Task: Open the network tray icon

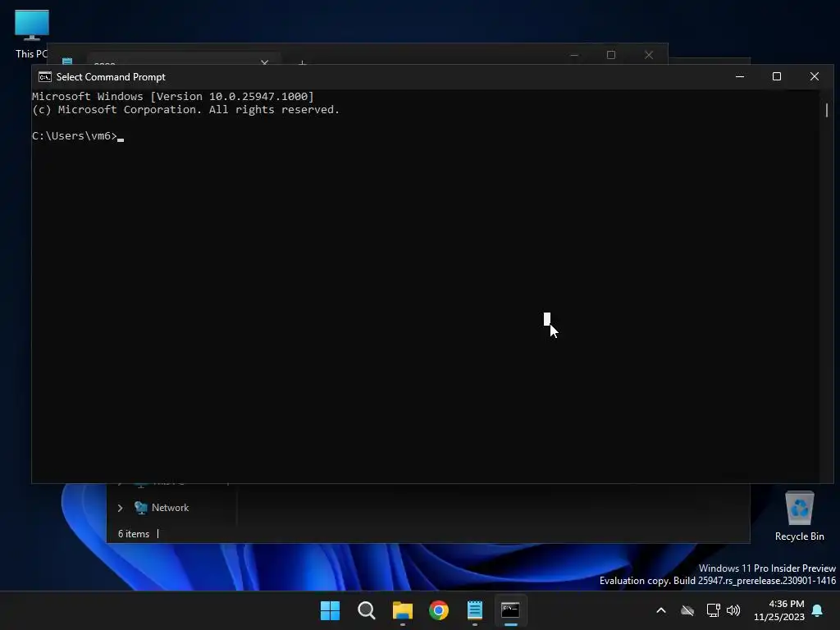Action: pos(713,610)
